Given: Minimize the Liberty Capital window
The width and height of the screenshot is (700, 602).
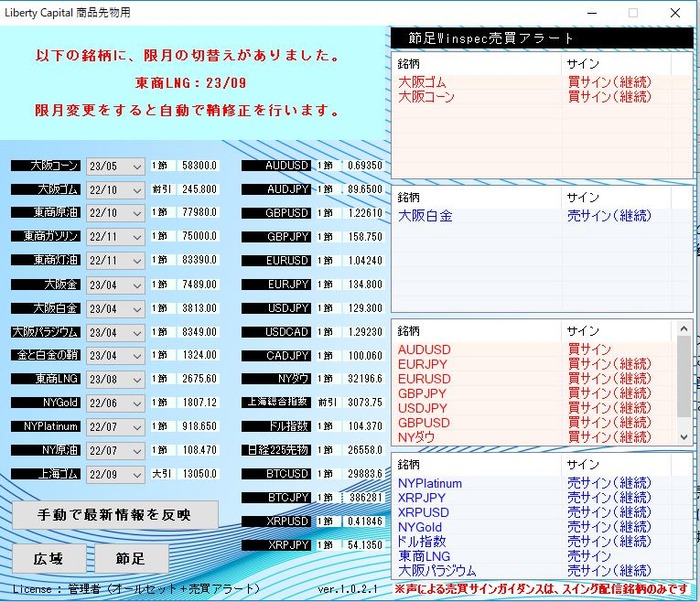Looking at the screenshot, I should (x=592, y=13).
